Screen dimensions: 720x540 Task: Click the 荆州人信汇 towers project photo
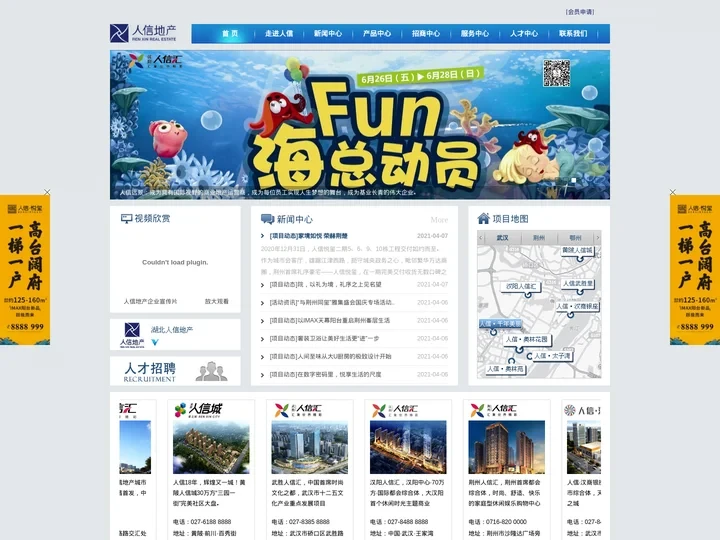[506, 447]
